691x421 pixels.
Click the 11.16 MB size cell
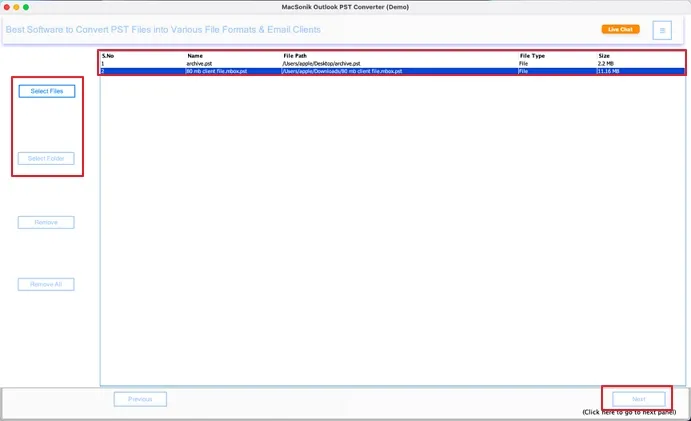point(608,71)
